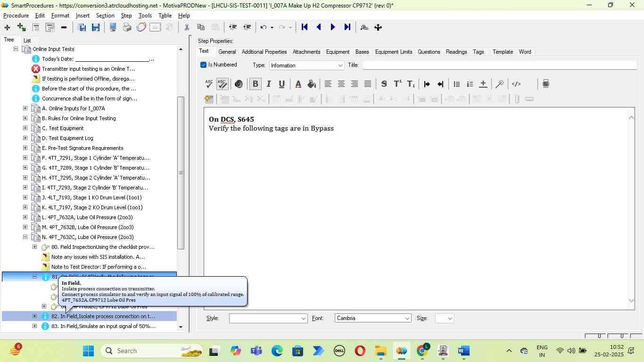Click the magic wand icon
This screenshot has height=362, width=644.
tap(500, 84)
